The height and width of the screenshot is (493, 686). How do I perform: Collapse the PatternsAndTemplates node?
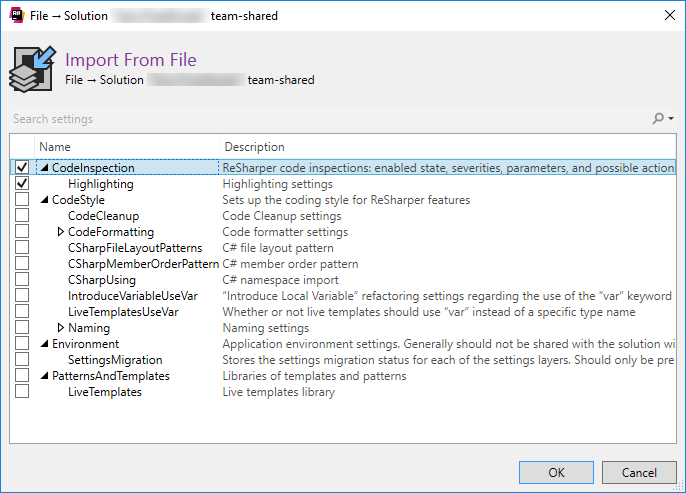click(x=44, y=376)
